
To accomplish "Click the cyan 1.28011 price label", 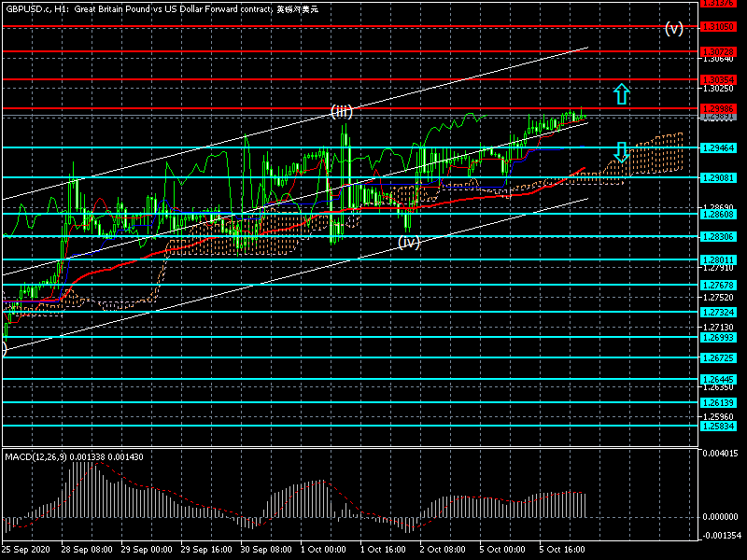I will pyautogui.click(x=718, y=260).
